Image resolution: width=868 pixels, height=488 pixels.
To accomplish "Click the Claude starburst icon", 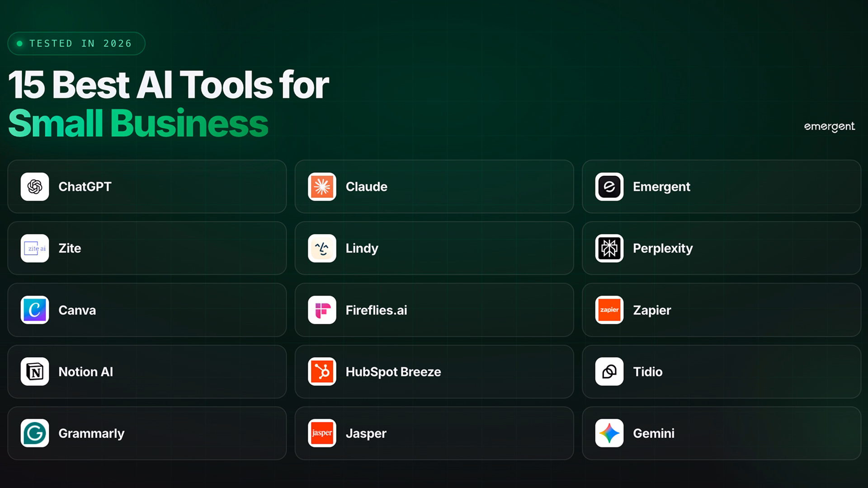I will pos(322,187).
